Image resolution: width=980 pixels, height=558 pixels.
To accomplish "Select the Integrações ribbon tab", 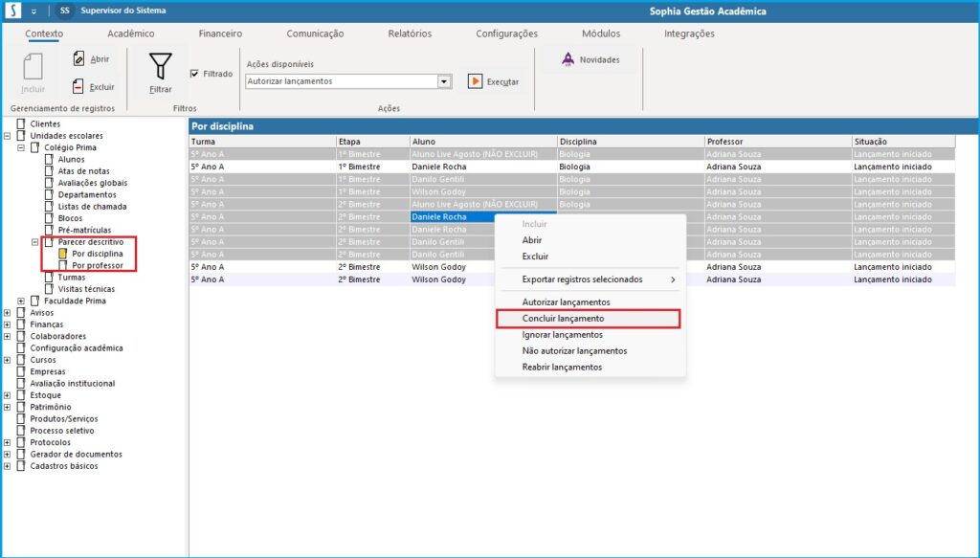I will pos(689,33).
